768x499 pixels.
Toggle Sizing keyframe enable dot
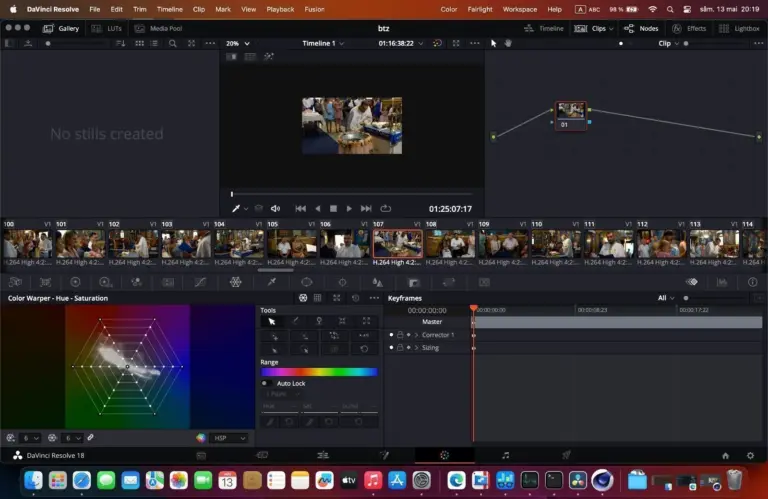click(x=391, y=348)
